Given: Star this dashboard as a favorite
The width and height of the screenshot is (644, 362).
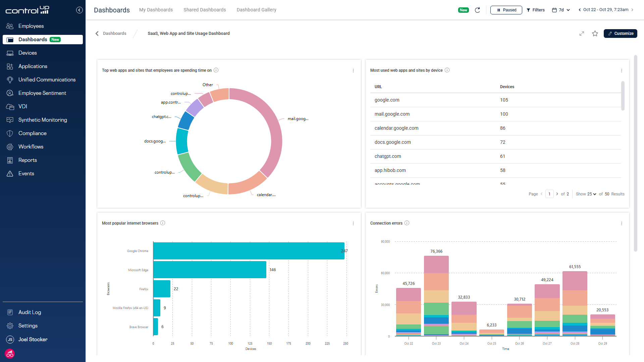Looking at the screenshot, I should click(x=595, y=34).
